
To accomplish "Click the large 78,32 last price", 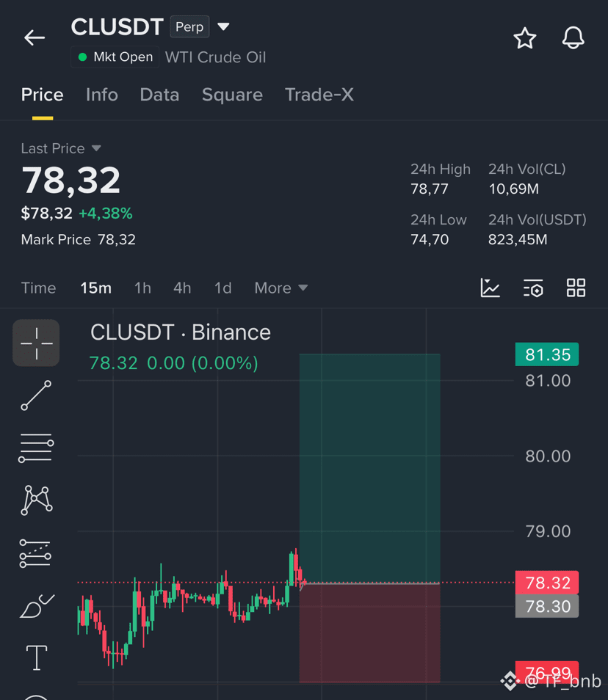I will (x=71, y=181).
